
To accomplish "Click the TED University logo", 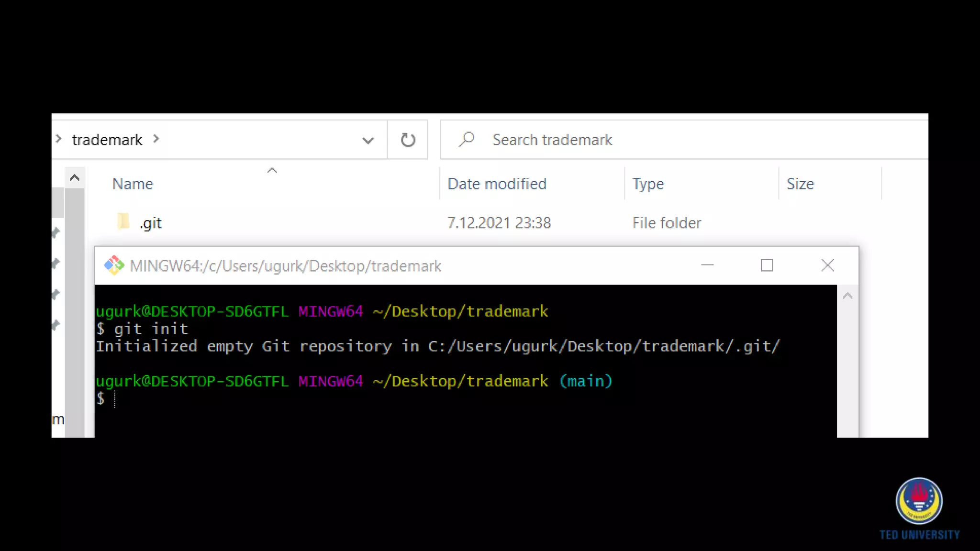I will [919, 501].
